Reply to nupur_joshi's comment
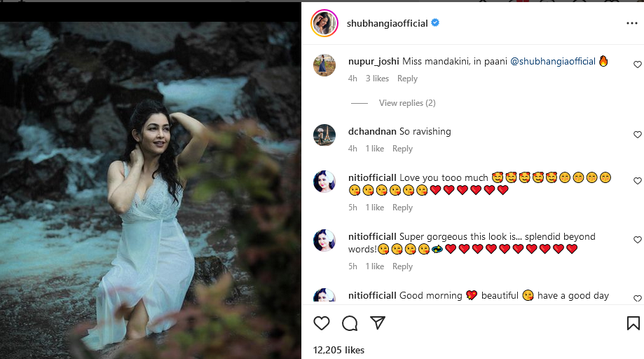Viewport: 644px width, 359px height. tap(407, 79)
